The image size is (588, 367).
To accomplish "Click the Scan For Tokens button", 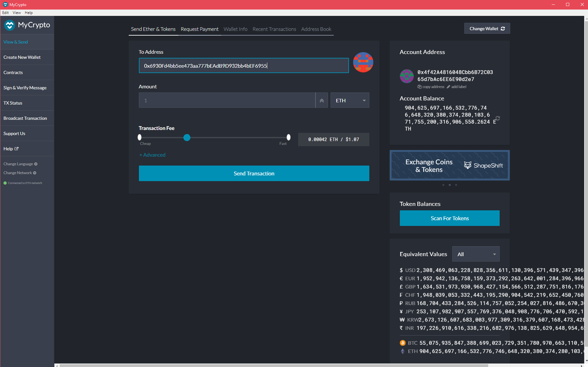I will click(449, 218).
